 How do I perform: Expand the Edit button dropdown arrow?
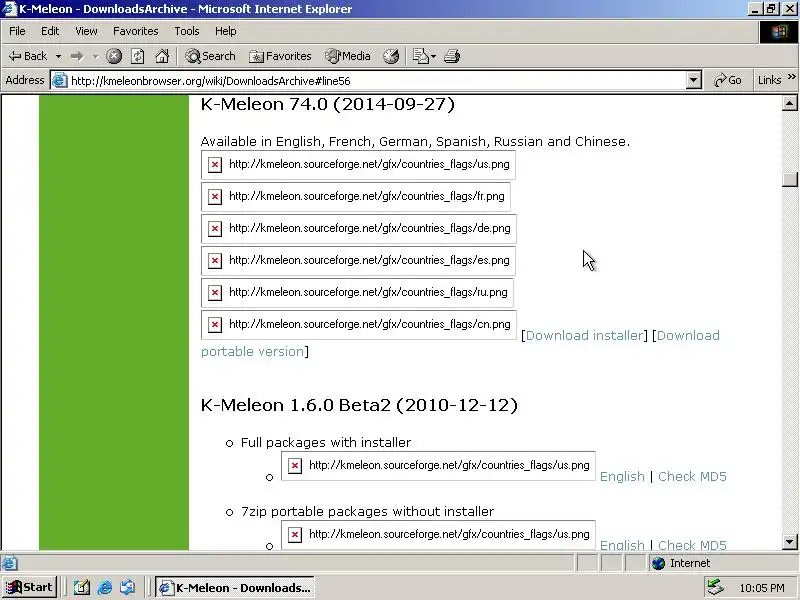coord(434,56)
